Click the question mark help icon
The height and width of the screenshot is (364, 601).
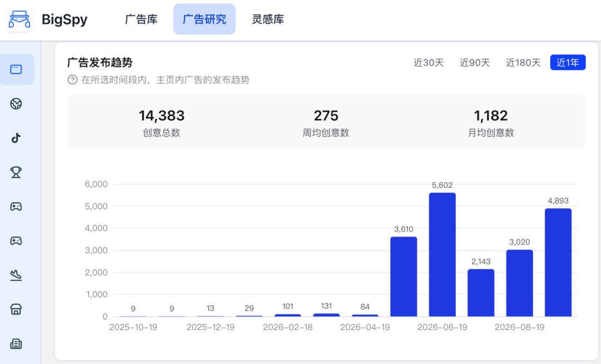tap(72, 79)
